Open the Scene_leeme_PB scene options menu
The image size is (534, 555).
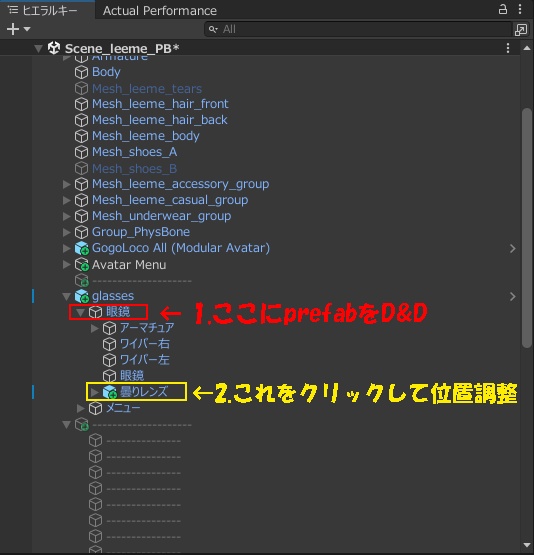[x=508, y=48]
